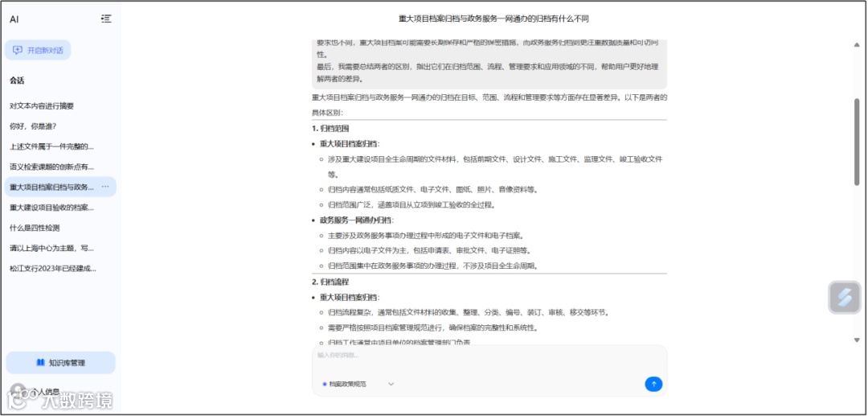Expand the 档案政策规范 knowledge base dropdown
This screenshot has width=868, height=416.
coord(391,384)
